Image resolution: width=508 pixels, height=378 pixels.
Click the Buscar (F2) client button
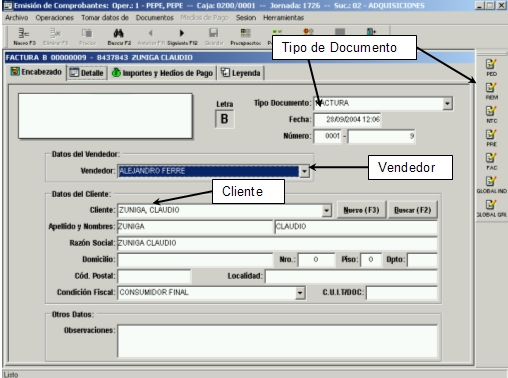413,210
